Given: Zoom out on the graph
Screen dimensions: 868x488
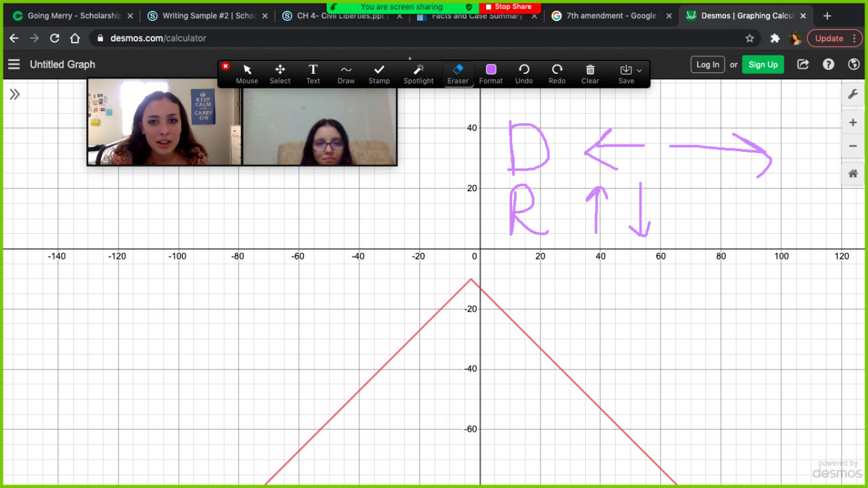Looking at the screenshot, I should [853, 146].
